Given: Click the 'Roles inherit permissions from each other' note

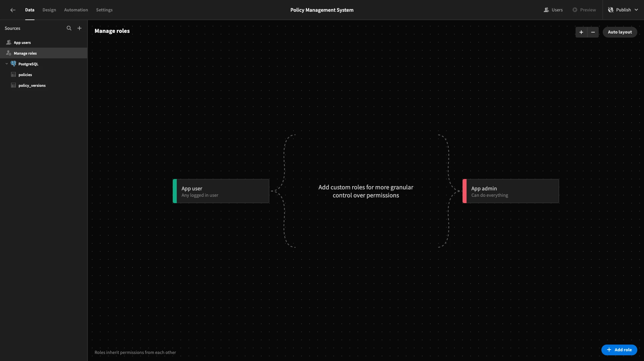Looking at the screenshot, I should (x=135, y=352).
